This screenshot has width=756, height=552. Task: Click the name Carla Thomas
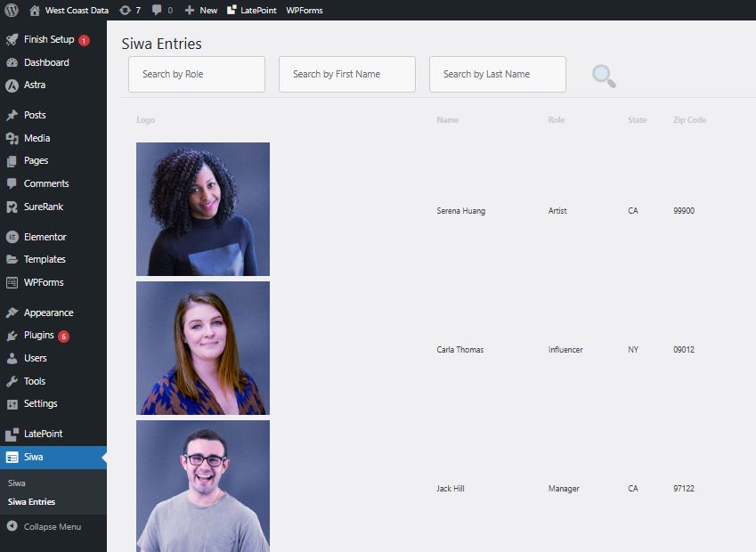[460, 350]
